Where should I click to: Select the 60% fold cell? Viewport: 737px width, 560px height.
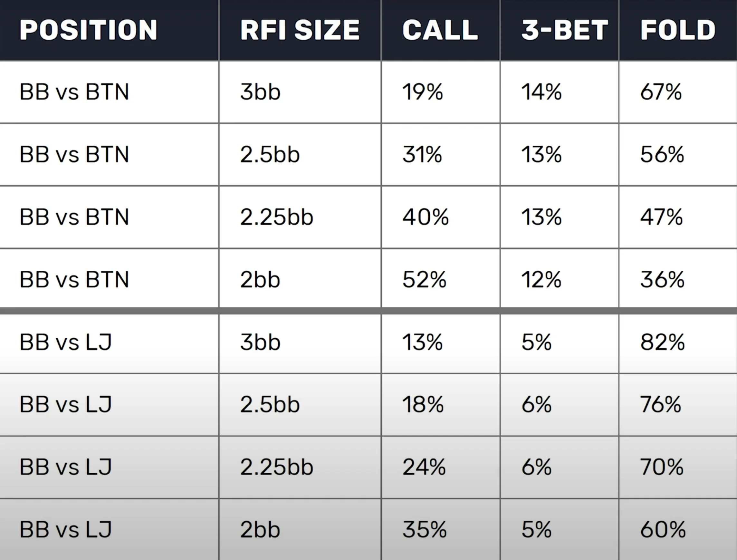coord(663,530)
